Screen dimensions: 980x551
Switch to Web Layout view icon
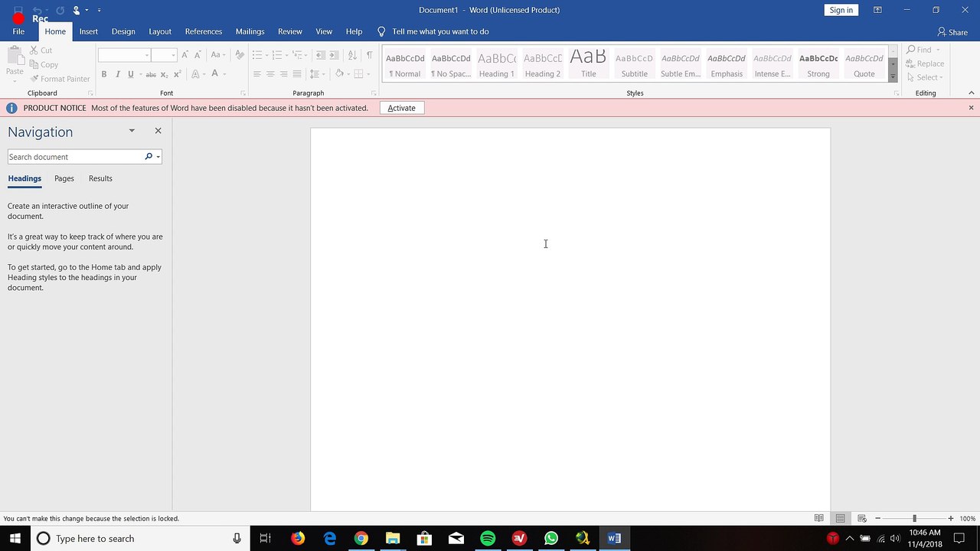861,518
